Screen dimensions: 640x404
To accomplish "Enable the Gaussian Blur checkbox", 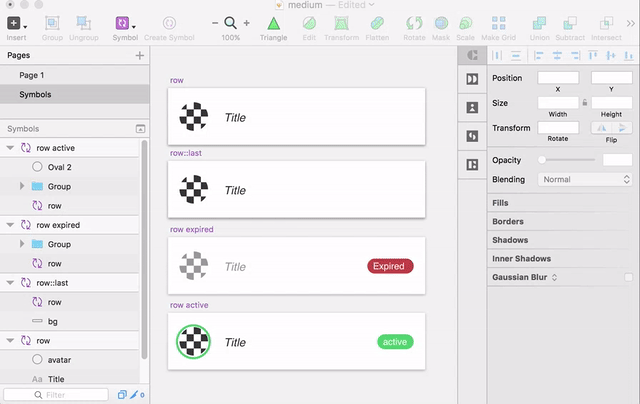I will 628,277.
